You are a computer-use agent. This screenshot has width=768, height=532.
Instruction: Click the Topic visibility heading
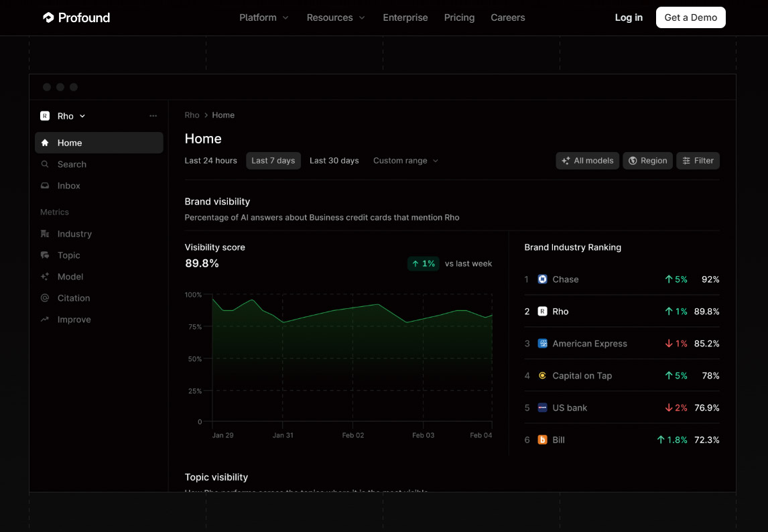point(216,477)
